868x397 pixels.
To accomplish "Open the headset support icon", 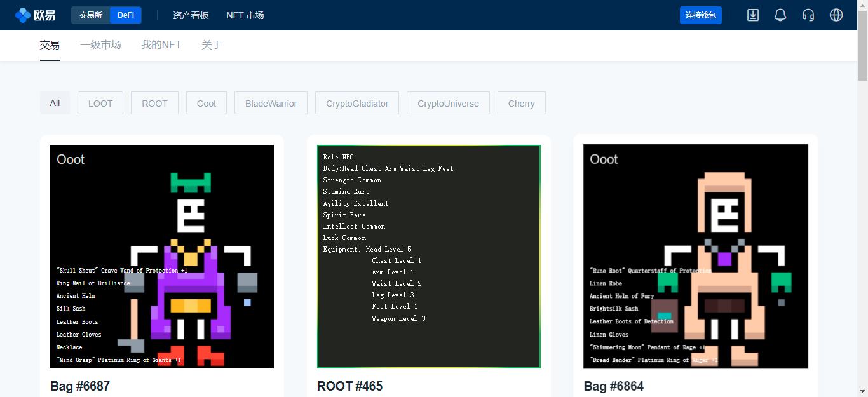I will (808, 15).
